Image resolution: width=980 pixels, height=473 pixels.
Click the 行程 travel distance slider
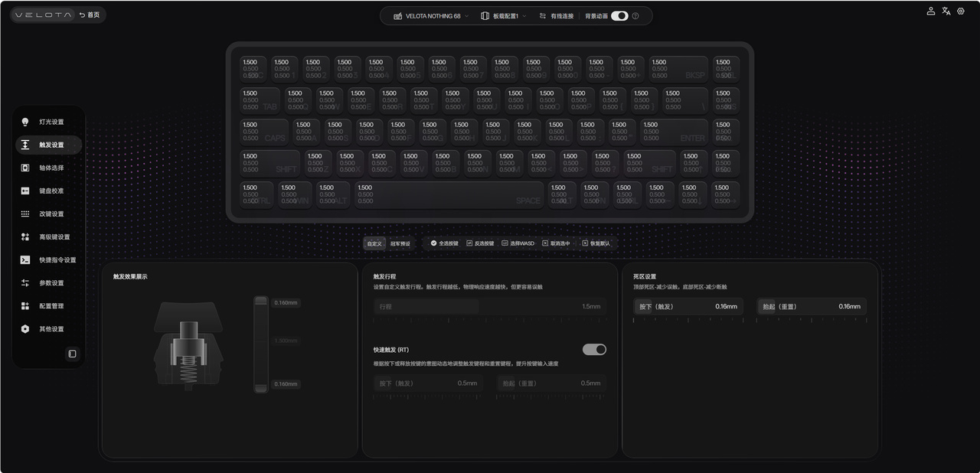click(x=490, y=306)
